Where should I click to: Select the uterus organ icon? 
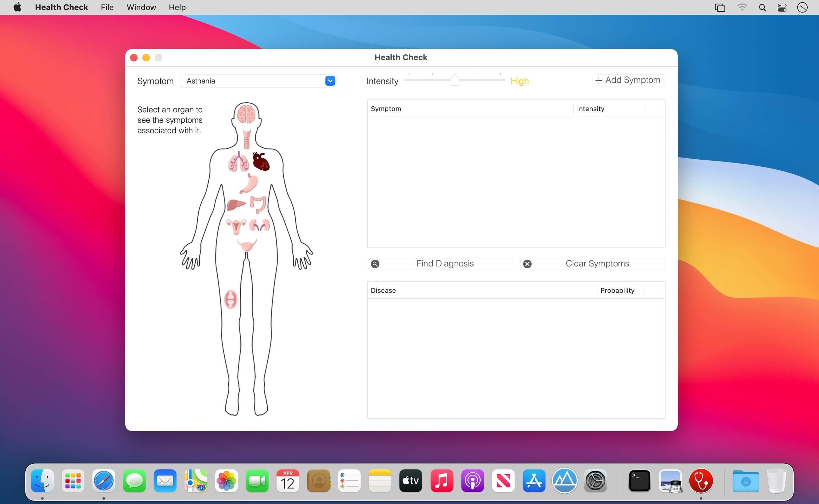pos(236,226)
